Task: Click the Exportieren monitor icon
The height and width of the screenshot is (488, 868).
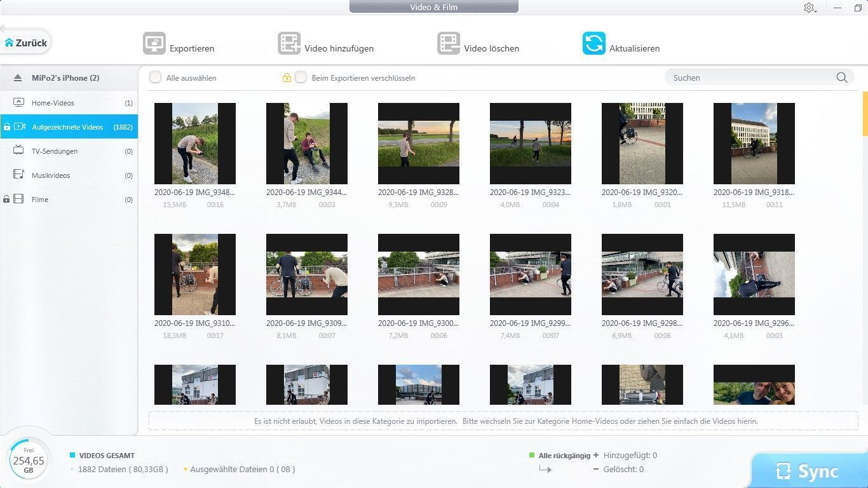Action: coord(154,44)
